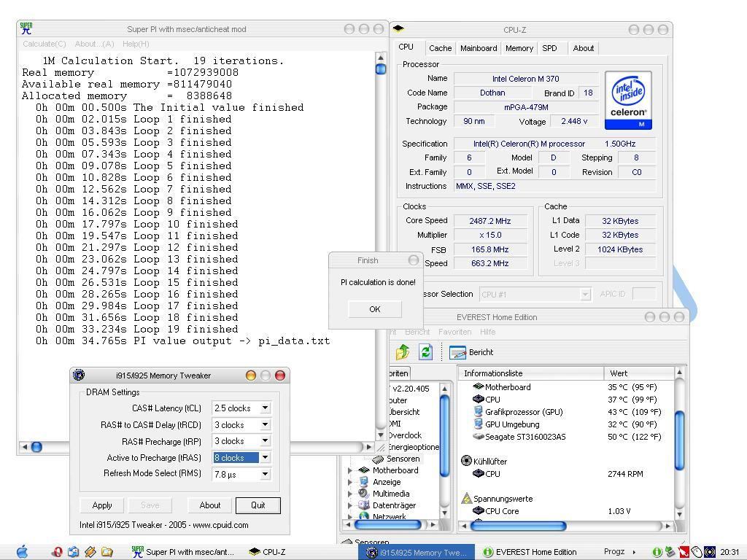The width and height of the screenshot is (747, 560).
Task: Click the Wert column header
Action: tap(639, 373)
